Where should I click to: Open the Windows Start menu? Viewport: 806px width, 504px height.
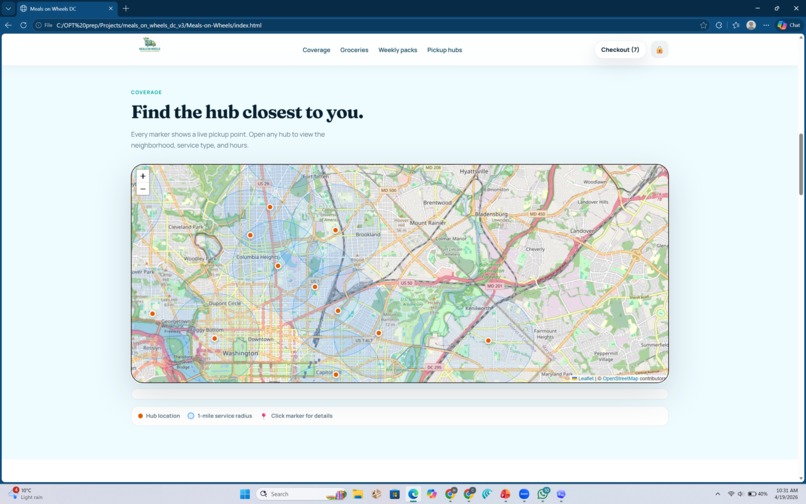point(245,494)
